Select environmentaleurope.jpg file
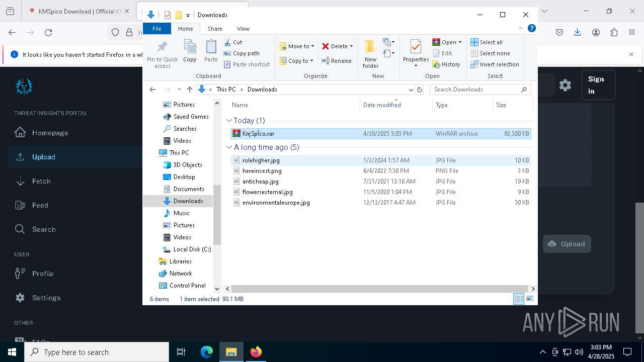644x362 pixels. 380,203
